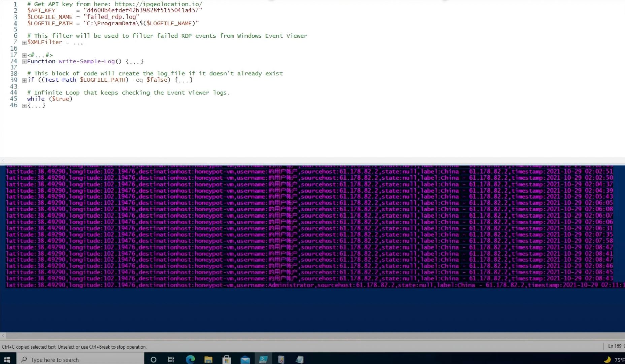Click the console log line with username Administrator
Screen dimensions: 625x364
tap(315, 285)
